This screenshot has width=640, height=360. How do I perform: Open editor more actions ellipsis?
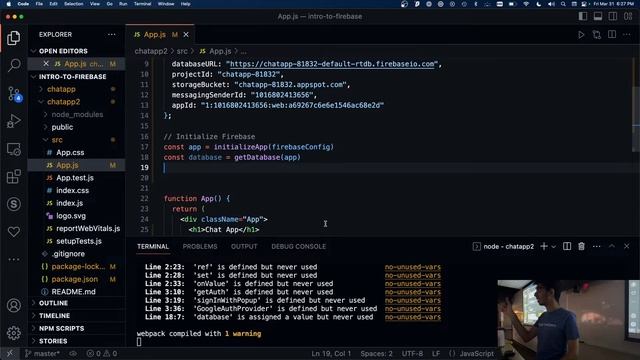[627, 35]
